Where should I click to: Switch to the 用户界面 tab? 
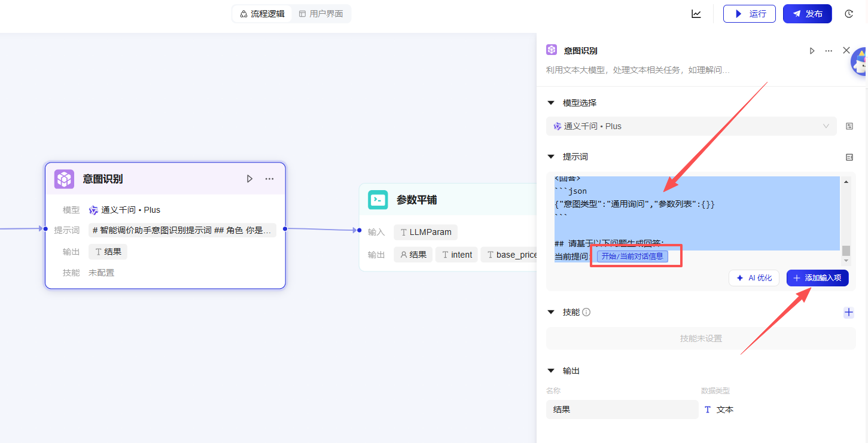click(x=321, y=13)
